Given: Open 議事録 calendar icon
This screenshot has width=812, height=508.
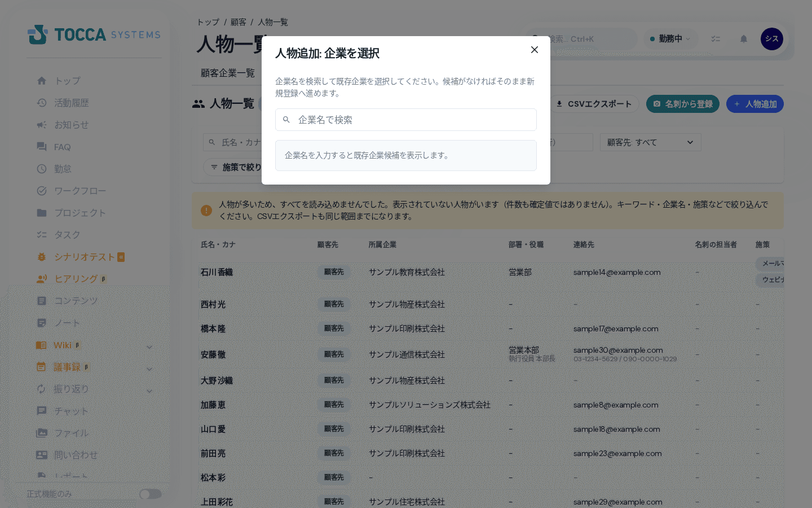Looking at the screenshot, I should 42,367.
